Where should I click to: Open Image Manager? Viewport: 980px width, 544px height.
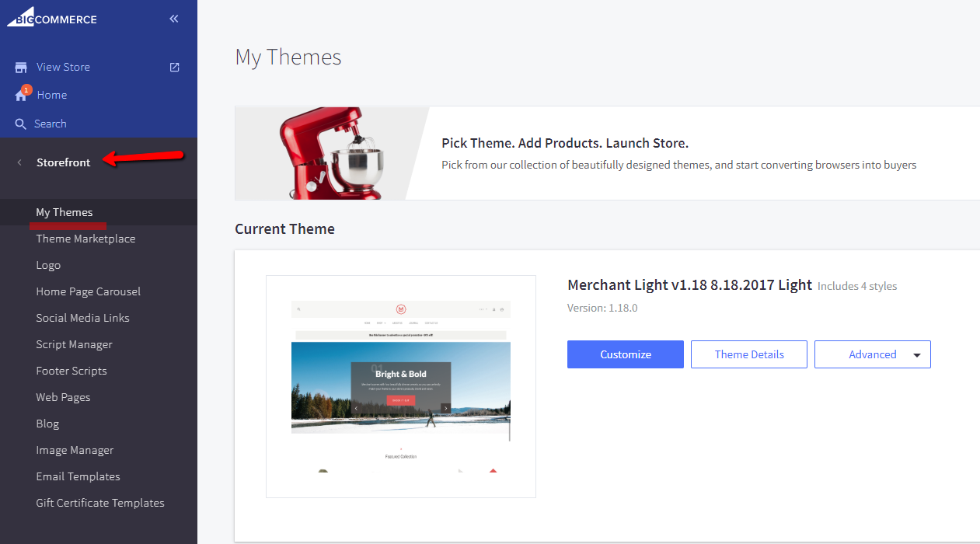[x=75, y=450]
